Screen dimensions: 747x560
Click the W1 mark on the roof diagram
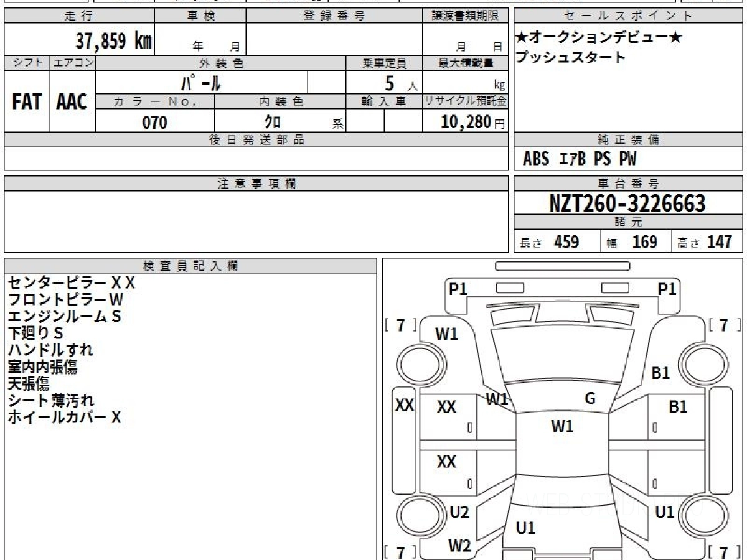562,427
